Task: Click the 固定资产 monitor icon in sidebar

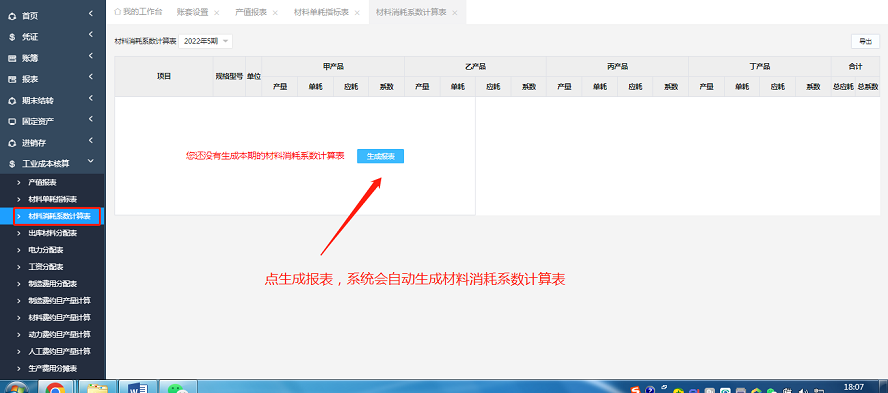Action: click(x=12, y=122)
